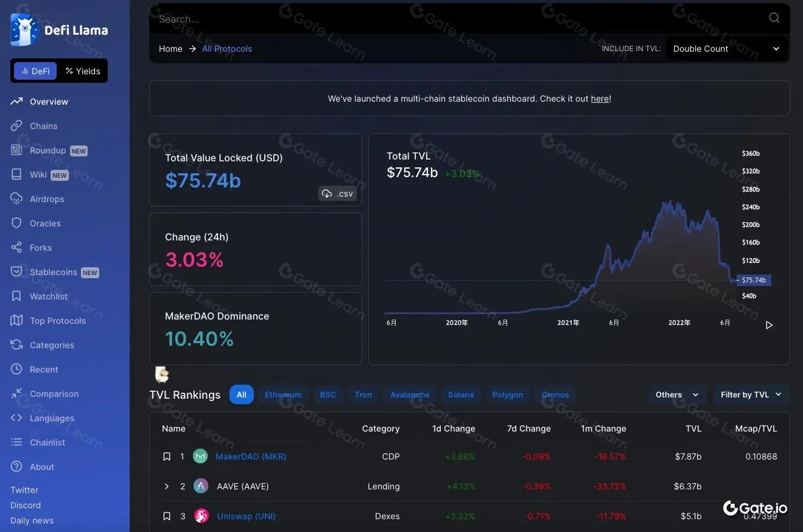Open the stablecoin dashboard 'here' link
Image resolution: width=803 pixels, height=532 pixels.
[x=600, y=99]
